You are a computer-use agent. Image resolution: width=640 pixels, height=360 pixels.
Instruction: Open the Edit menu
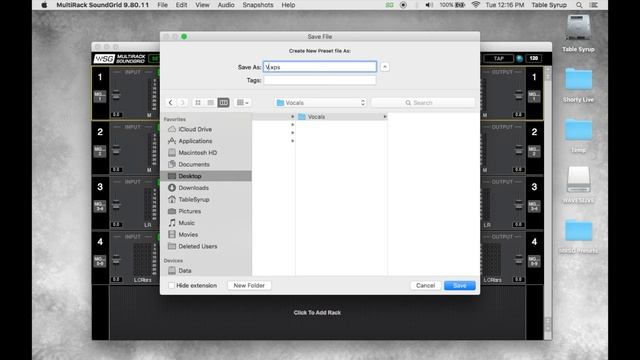coord(181,5)
